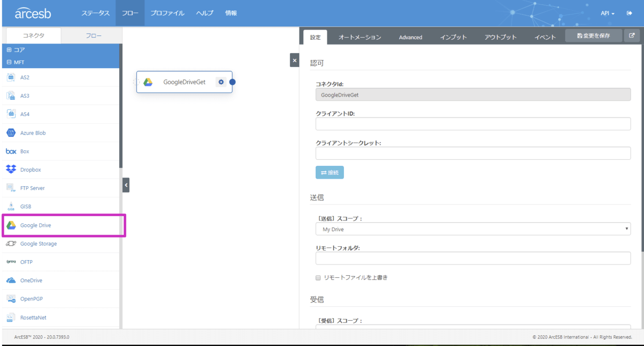Image resolution: width=644 pixels, height=346 pixels.
Task: Click the logout icon in header
Action: coord(629,13)
